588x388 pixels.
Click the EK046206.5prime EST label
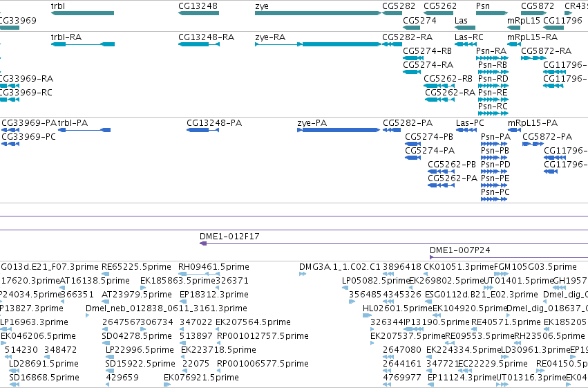38,336
